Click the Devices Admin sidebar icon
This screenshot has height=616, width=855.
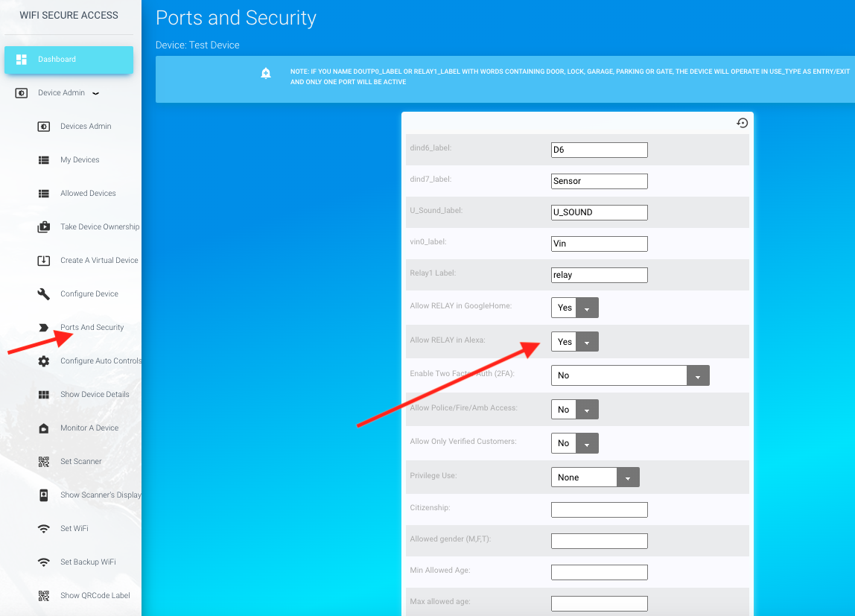pos(44,127)
